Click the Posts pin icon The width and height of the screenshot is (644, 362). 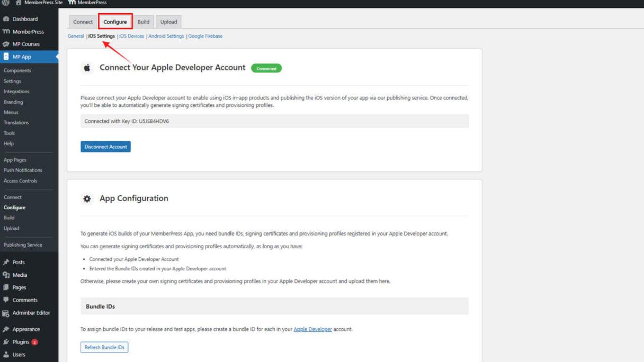point(7,261)
